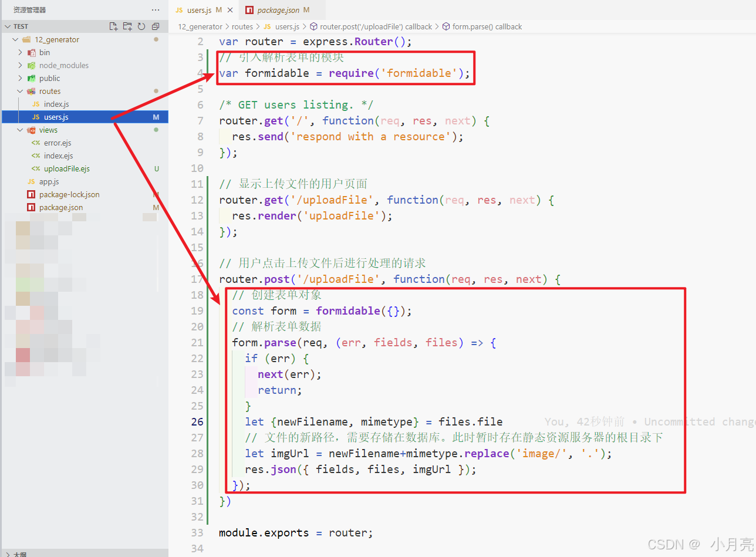Click the New File icon in explorer header

click(x=113, y=26)
